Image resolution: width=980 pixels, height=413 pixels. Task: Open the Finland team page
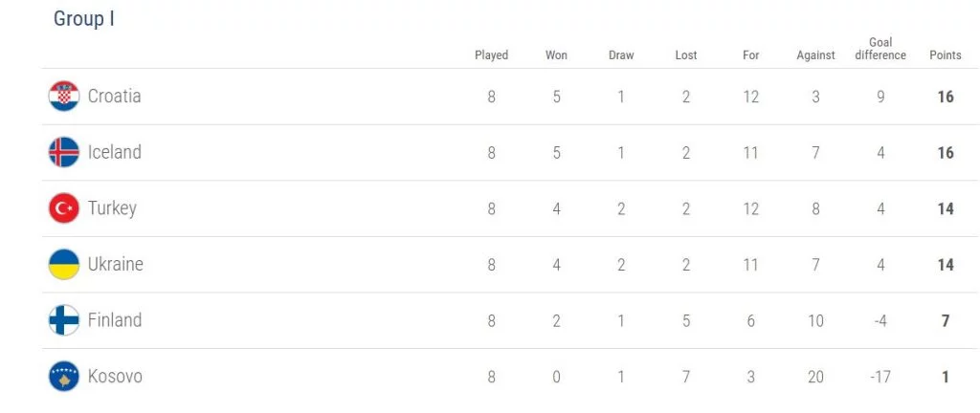(114, 320)
